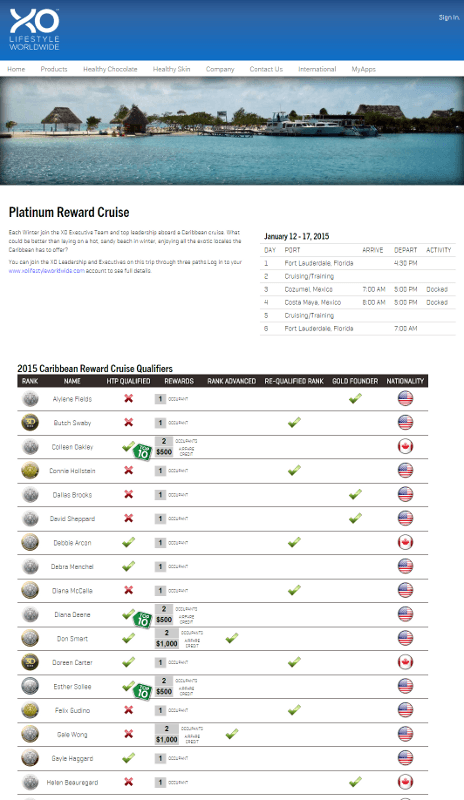This screenshot has height=800, width=464.
Task: Click Don Smart's Rank Advanced checkmark
Action: point(232,638)
